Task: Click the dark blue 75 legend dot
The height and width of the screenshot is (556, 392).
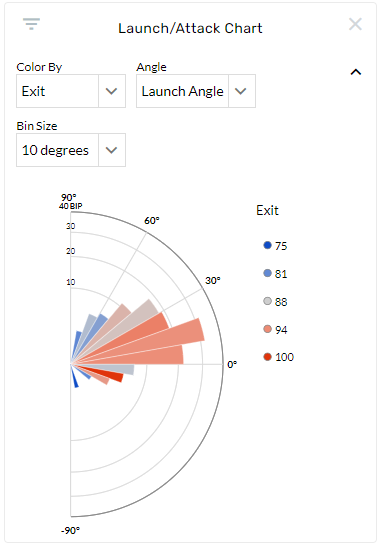Action: click(267, 245)
